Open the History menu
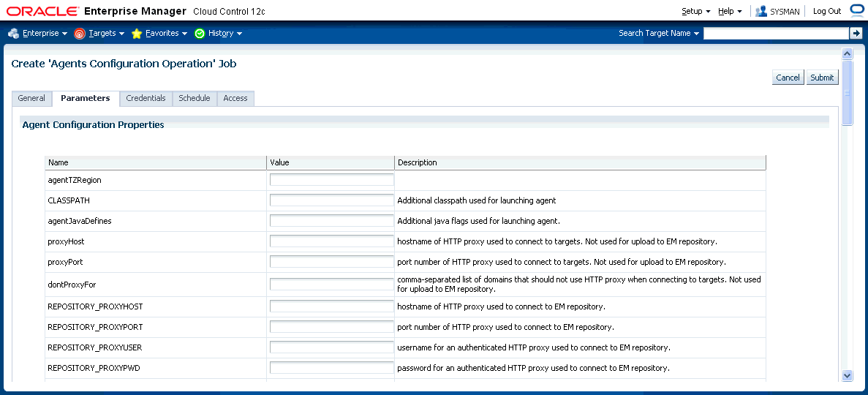The width and height of the screenshot is (868, 395). [225, 33]
